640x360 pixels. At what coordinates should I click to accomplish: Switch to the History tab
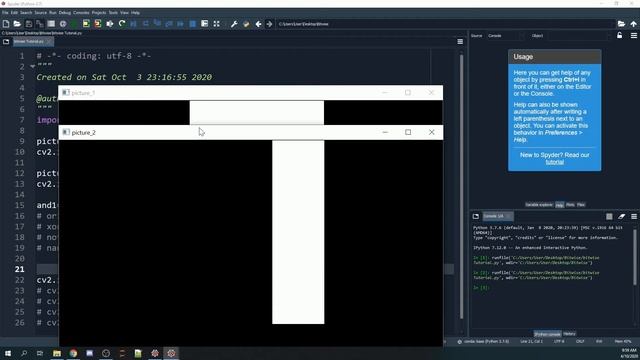(x=569, y=334)
